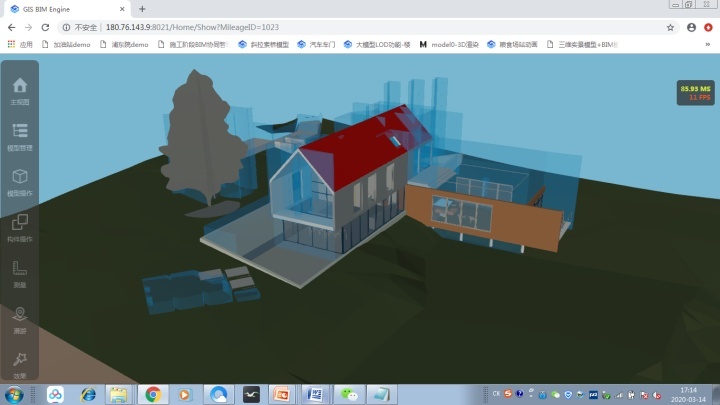Open Baidu Netdisk from the taskbar

coord(55,394)
